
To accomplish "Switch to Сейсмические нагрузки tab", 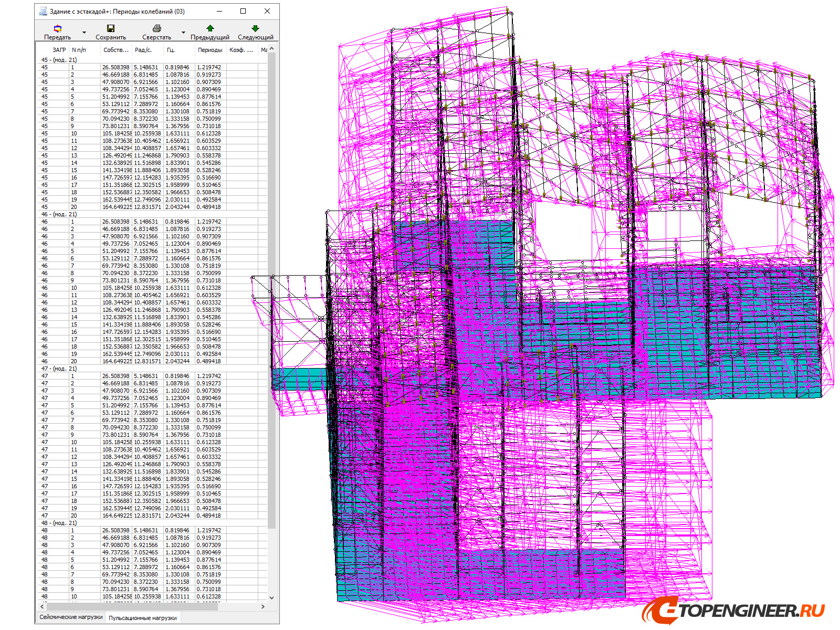I will pos(71,617).
